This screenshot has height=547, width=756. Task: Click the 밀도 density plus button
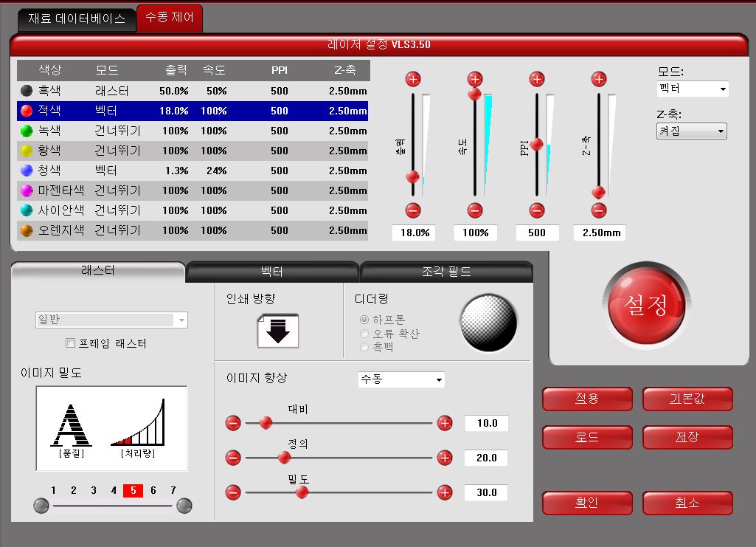tap(445, 492)
